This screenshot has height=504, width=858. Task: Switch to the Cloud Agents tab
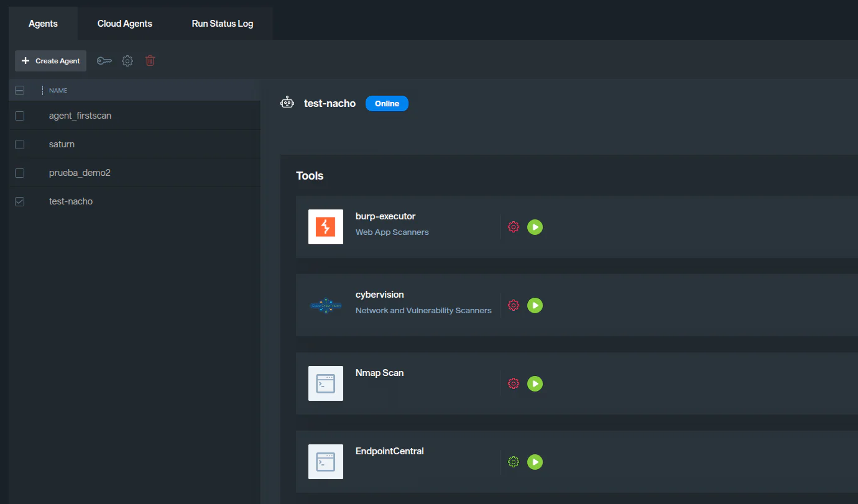125,24
